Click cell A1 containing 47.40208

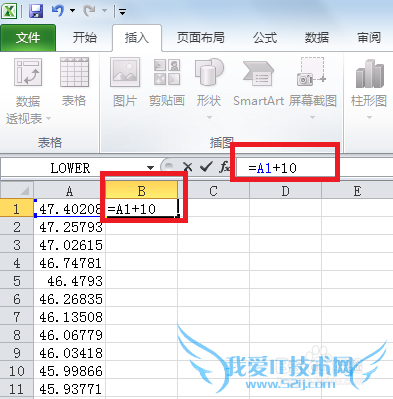click(69, 209)
